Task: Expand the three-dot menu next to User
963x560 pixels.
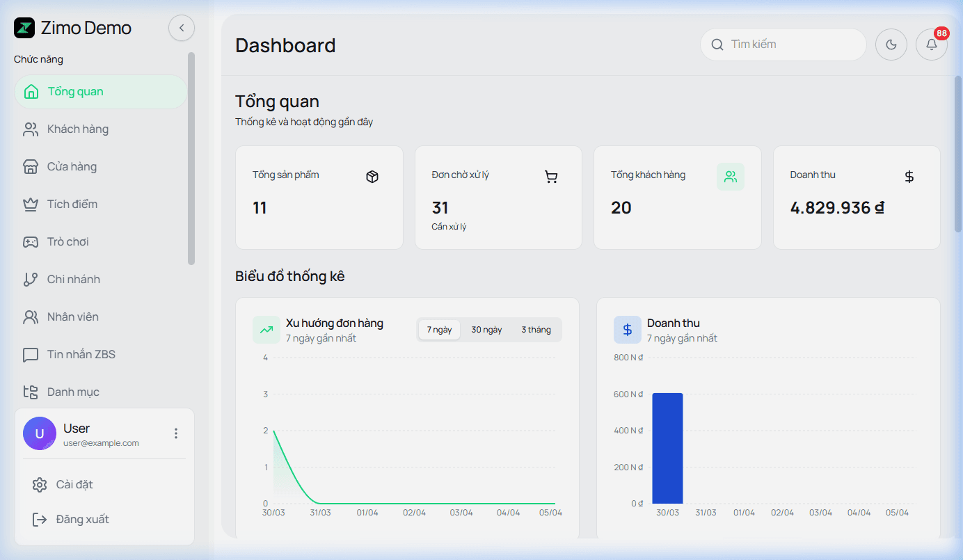Action: point(176,433)
